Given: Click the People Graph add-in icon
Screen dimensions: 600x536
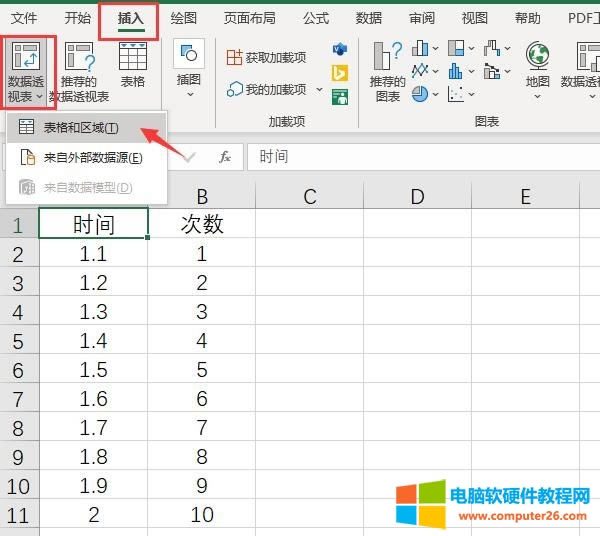Looking at the screenshot, I should (x=340, y=96).
